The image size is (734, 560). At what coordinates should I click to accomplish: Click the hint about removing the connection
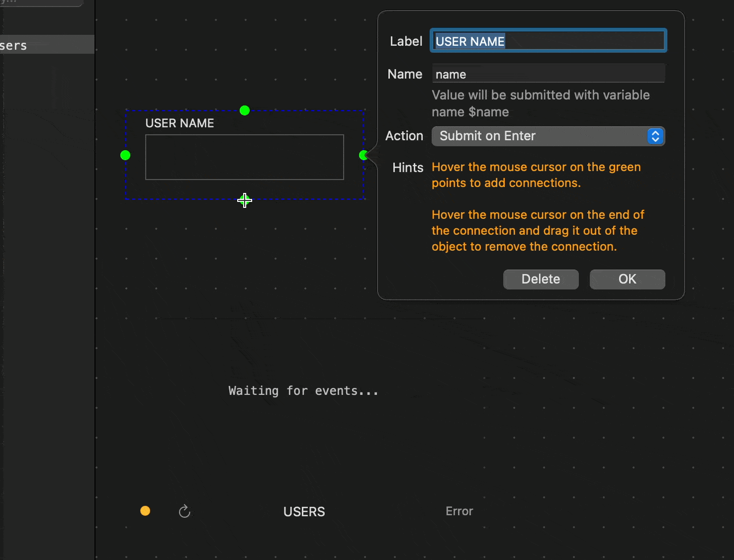click(538, 231)
